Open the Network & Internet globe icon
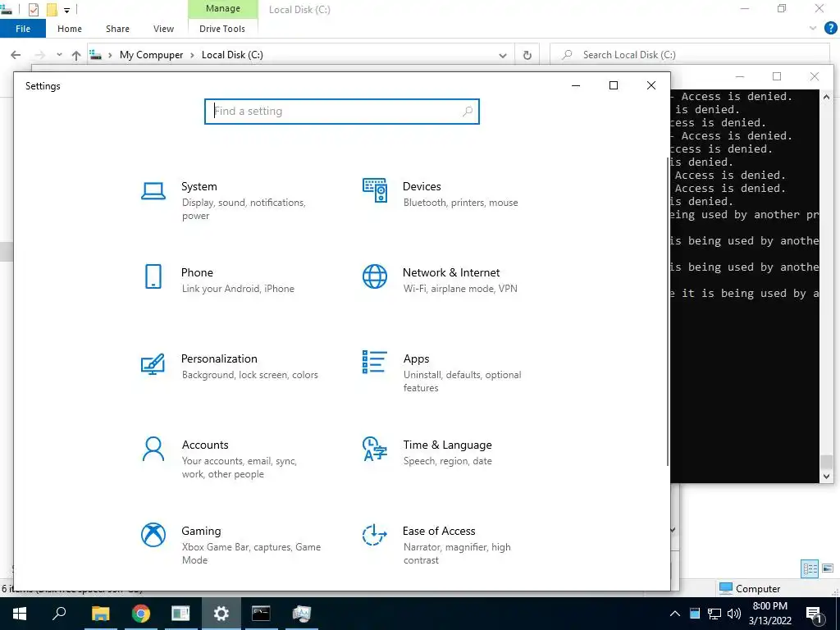This screenshot has height=630, width=840. 374,276
